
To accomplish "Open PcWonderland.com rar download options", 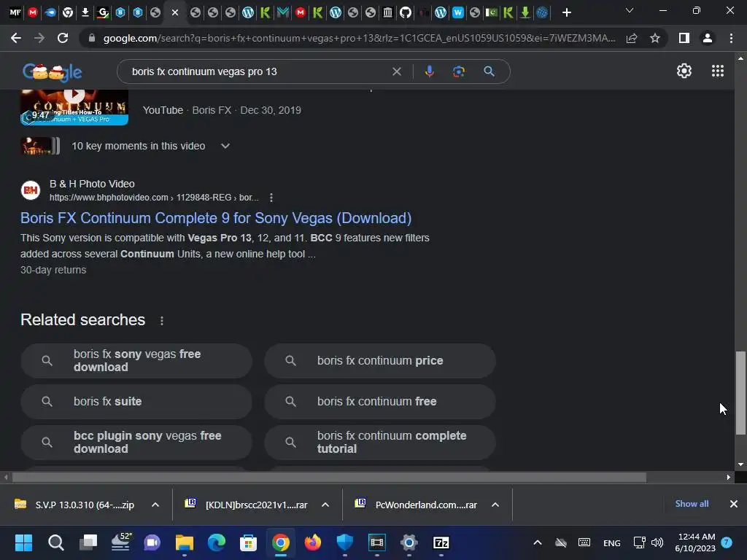I will click(495, 505).
